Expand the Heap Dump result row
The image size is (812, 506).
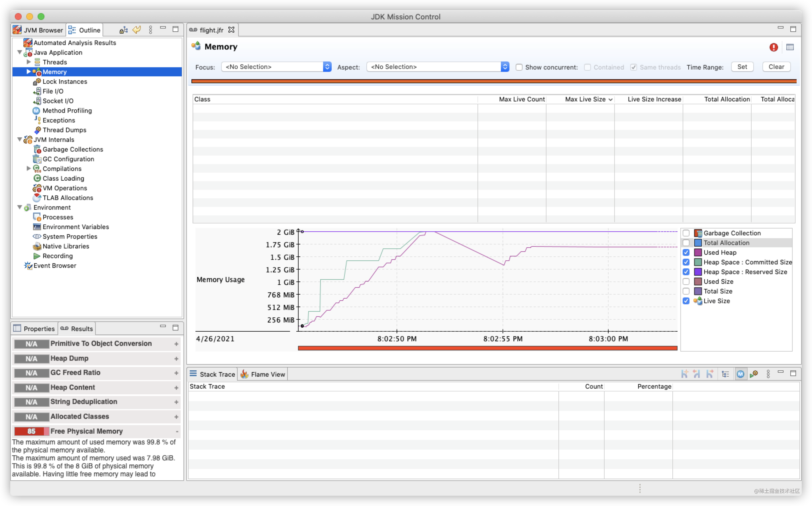[176, 358]
